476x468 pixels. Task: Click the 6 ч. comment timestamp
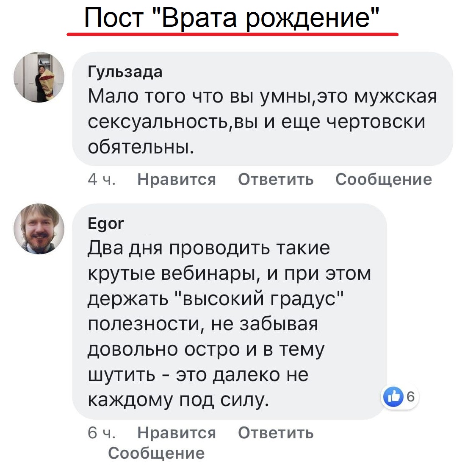101,433
